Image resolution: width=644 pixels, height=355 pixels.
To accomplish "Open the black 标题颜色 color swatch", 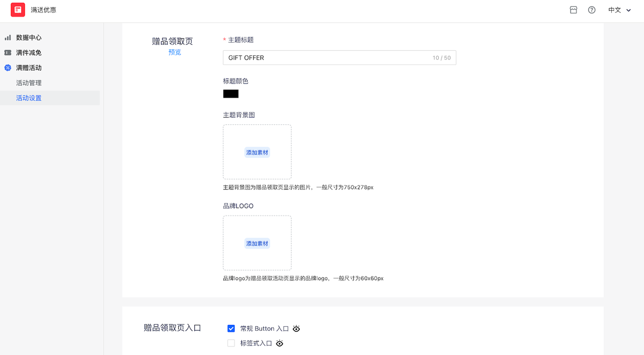I will tap(230, 94).
